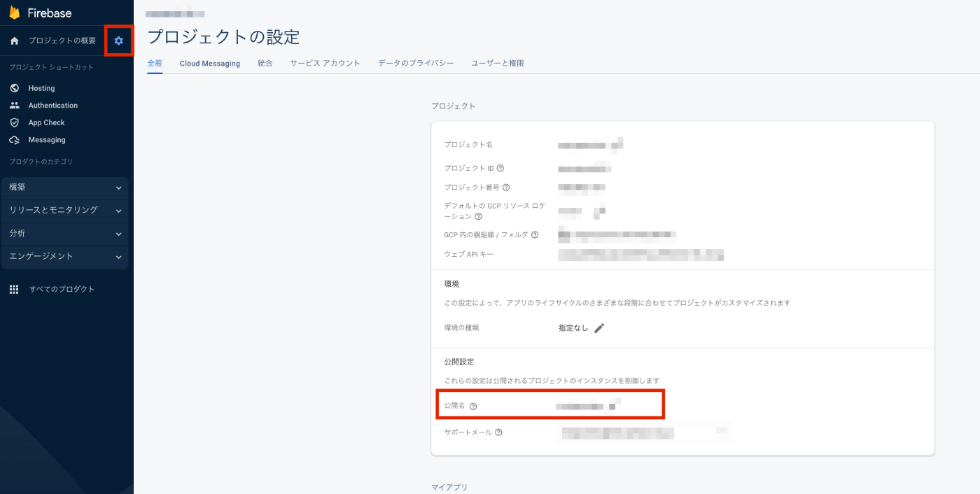This screenshot has width=980, height=494.
Task: Click the Firebase flame logo
Action: (14, 13)
